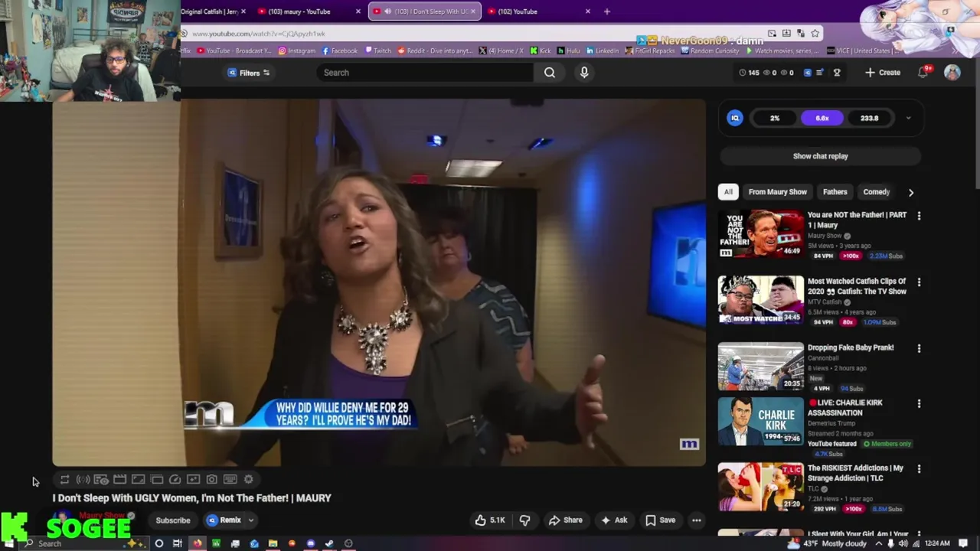Click the Share button
Viewport: 980px width, 551px height.
(565, 520)
